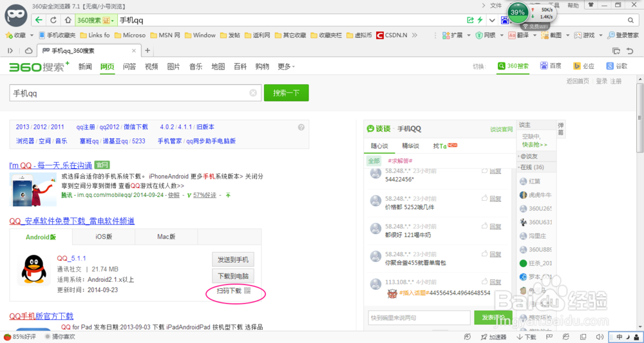Open the 登录管家 login manager
This screenshot has height=343, width=644.
623,35
